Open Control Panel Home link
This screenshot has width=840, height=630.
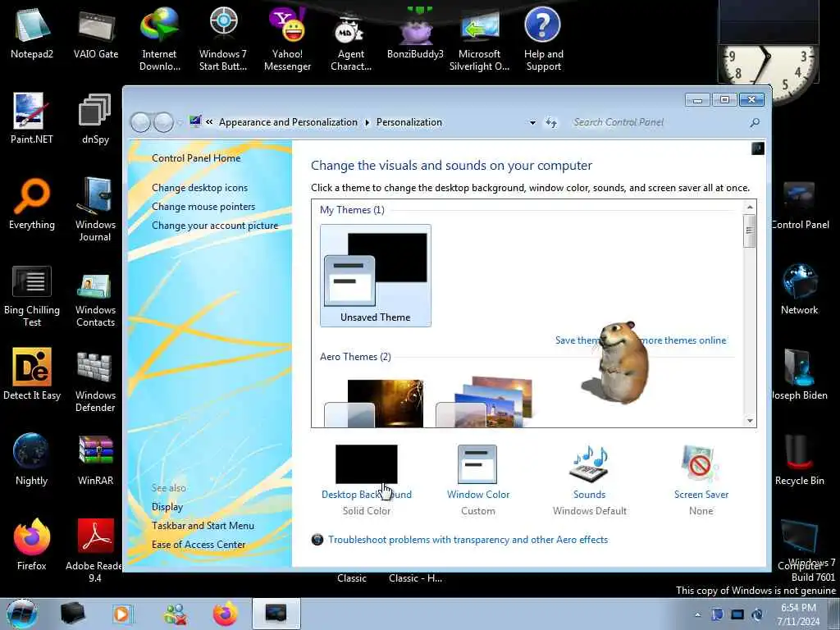tap(196, 158)
